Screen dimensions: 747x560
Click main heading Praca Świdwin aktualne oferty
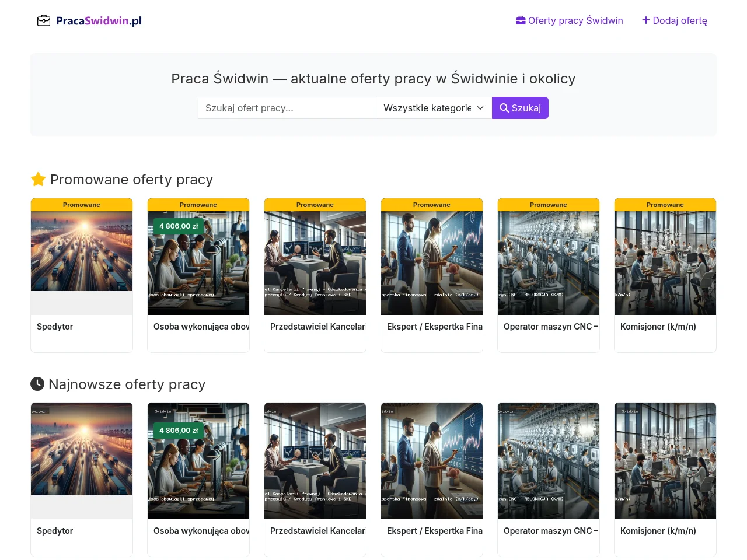pyautogui.click(x=373, y=79)
